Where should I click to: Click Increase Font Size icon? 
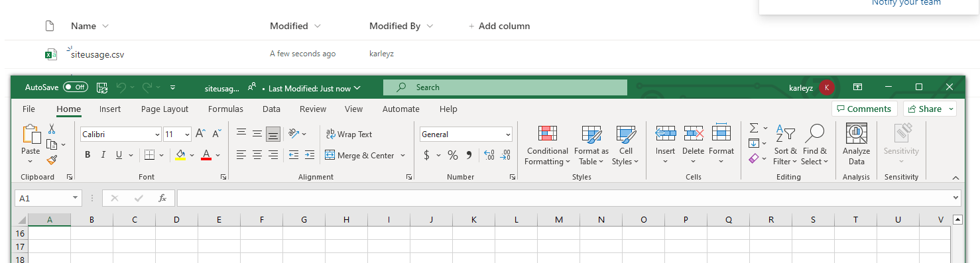pyautogui.click(x=200, y=134)
